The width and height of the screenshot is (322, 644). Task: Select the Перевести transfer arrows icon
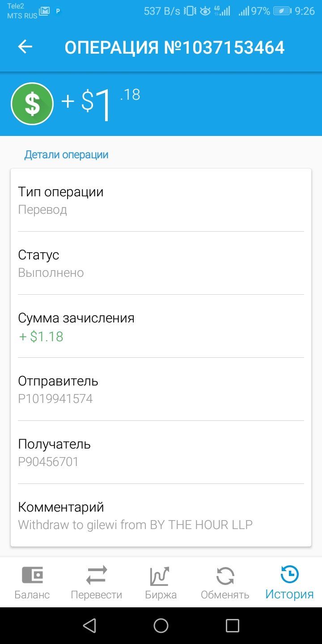97,575
